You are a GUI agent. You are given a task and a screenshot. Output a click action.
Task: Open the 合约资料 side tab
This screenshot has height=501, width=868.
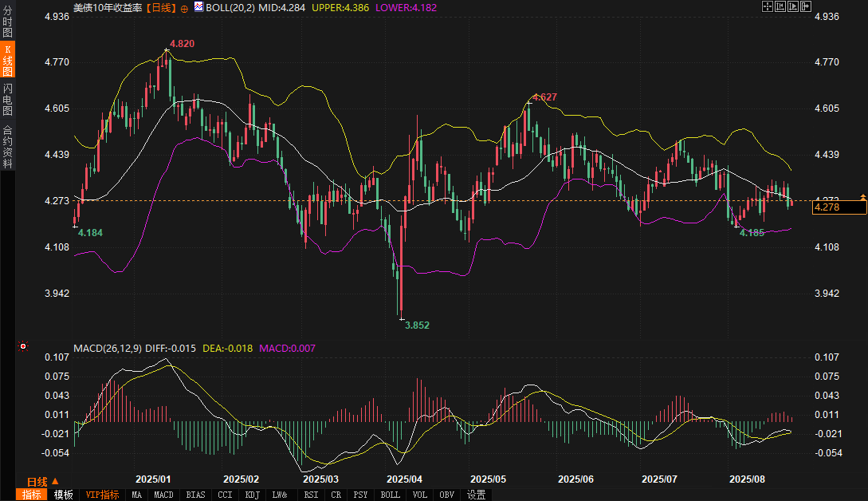[x=7, y=147]
